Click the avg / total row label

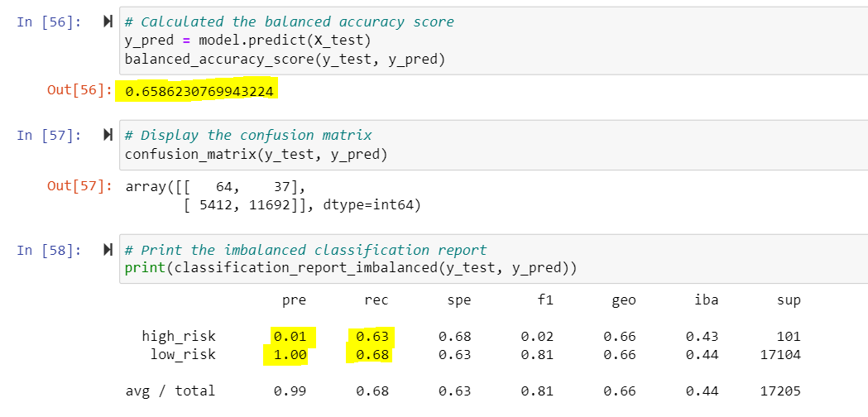[x=170, y=391]
